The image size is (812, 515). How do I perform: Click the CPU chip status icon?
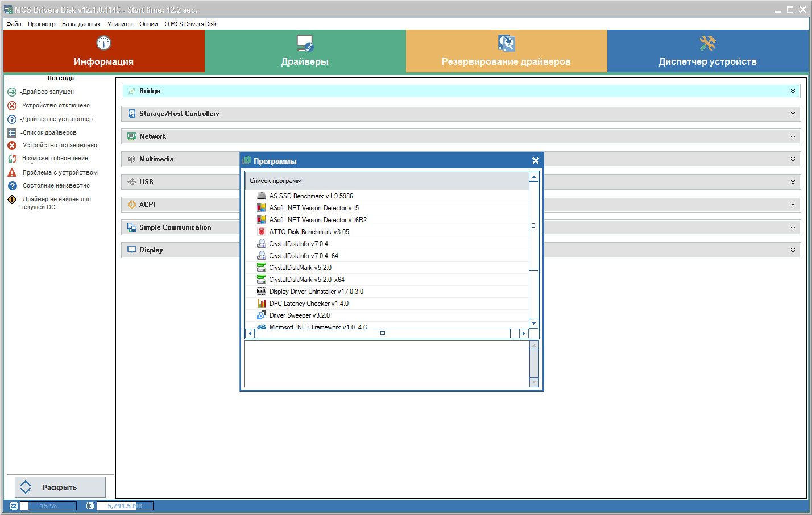[14, 506]
